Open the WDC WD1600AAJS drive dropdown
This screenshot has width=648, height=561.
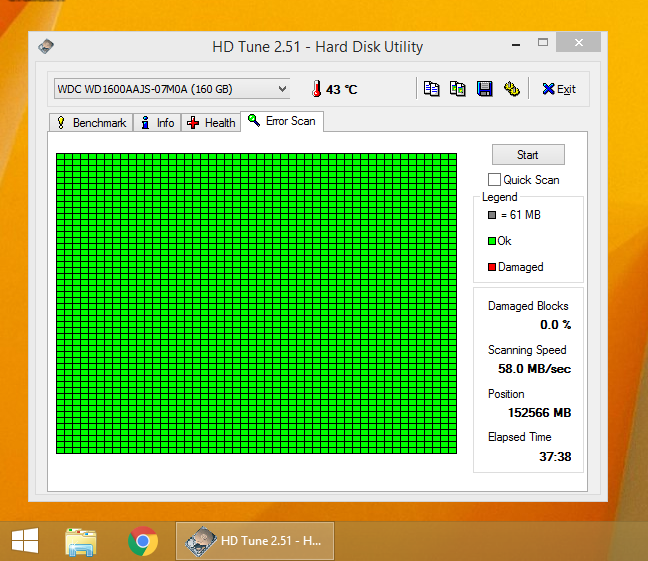[x=172, y=89]
